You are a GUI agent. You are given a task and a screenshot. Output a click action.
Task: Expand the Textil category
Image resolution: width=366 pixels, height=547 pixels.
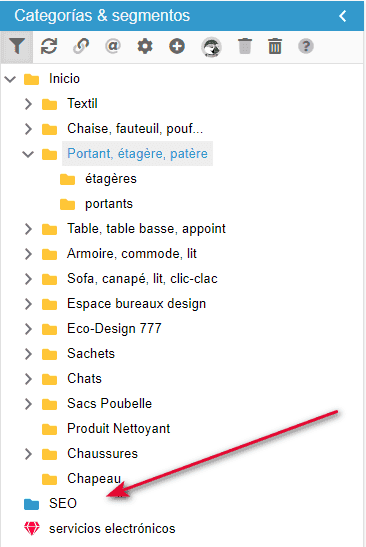[28, 104]
